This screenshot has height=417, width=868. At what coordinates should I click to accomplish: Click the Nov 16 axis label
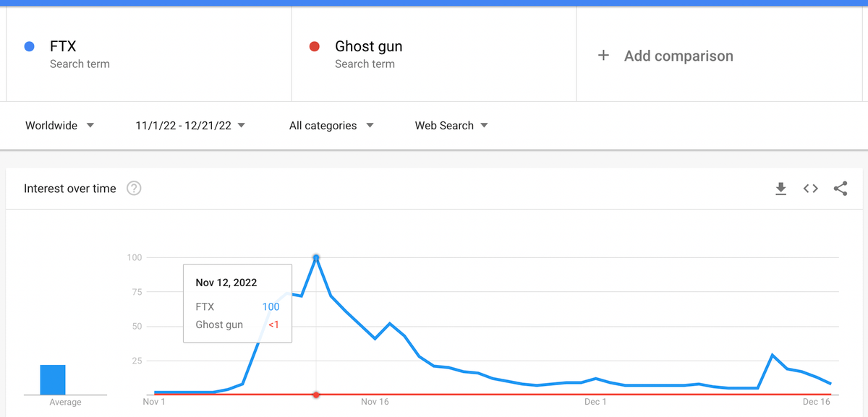click(375, 402)
